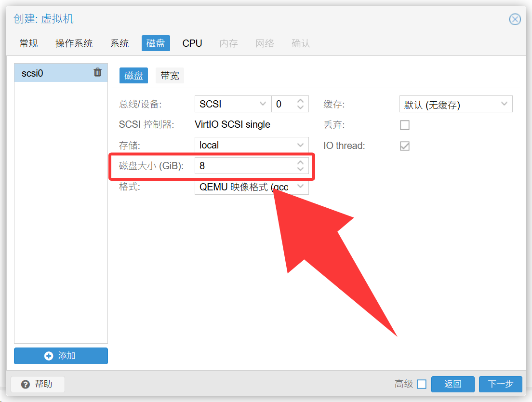The height and width of the screenshot is (402, 532).
Task: Click the 返回 back button
Action: tap(452, 384)
